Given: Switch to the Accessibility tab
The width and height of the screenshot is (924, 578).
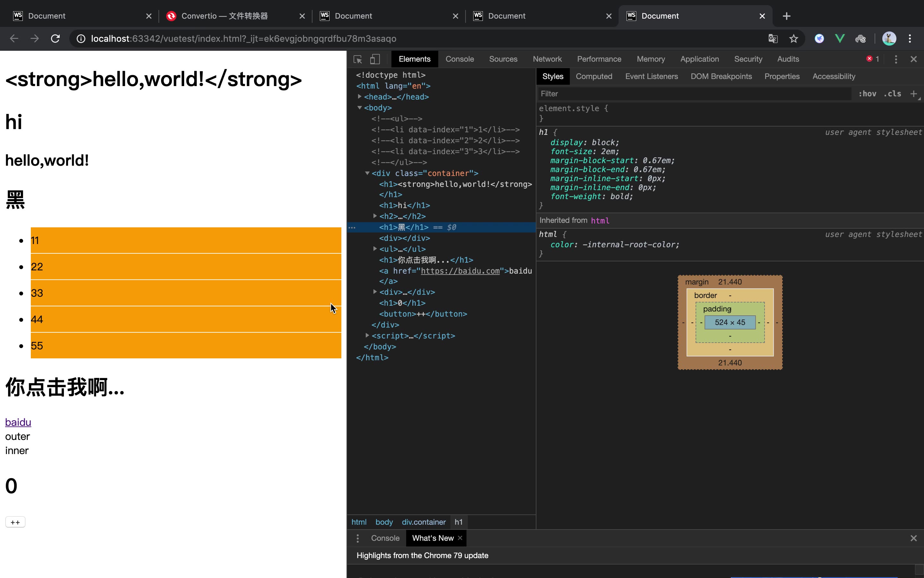Looking at the screenshot, I should click(834, 76).
